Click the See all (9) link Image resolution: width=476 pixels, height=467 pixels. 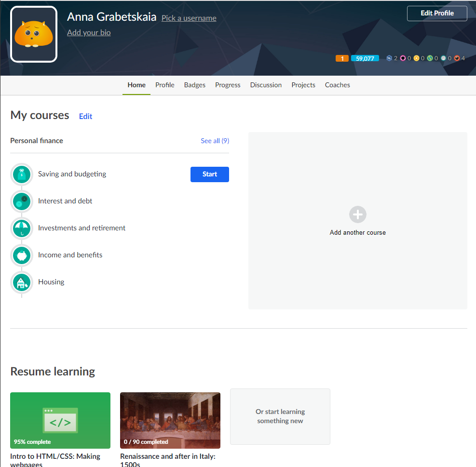point(215,141)
